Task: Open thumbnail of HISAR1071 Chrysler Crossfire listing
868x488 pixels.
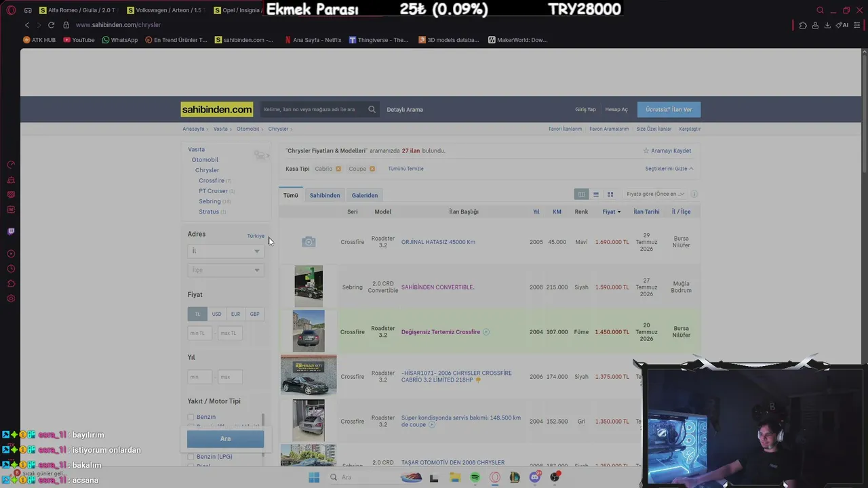Action: (x=309, y=375)
